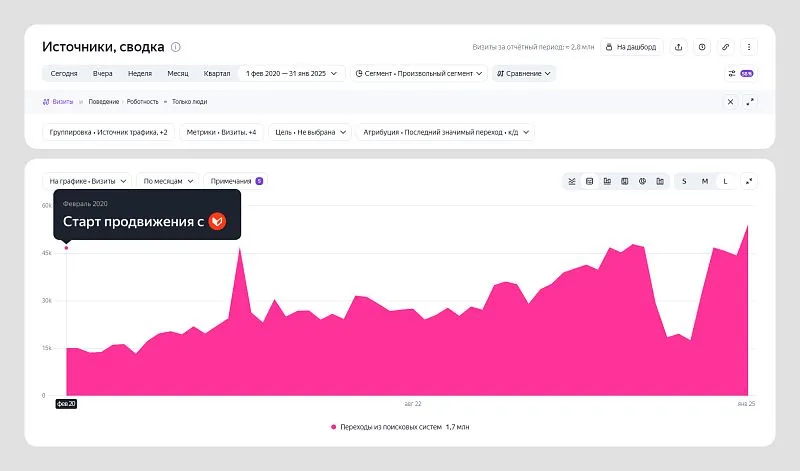Viewport: 800px width, 471px height.
Task: Open the info icon beside Источники, сводка
Action: (176, 47)
